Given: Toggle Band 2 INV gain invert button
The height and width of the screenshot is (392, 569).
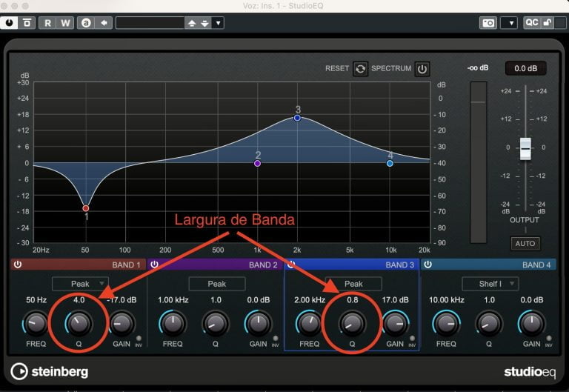Looking at the screenshot, I should coord(276,339).
